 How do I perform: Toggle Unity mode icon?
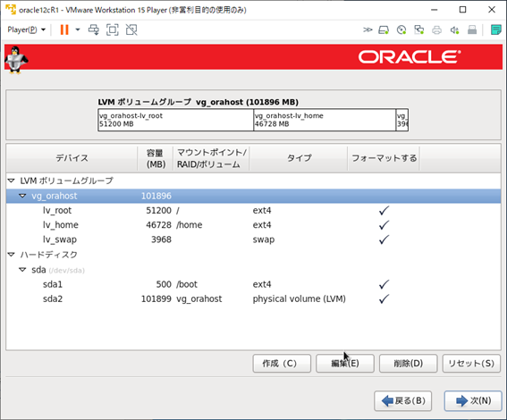[131, 29]
